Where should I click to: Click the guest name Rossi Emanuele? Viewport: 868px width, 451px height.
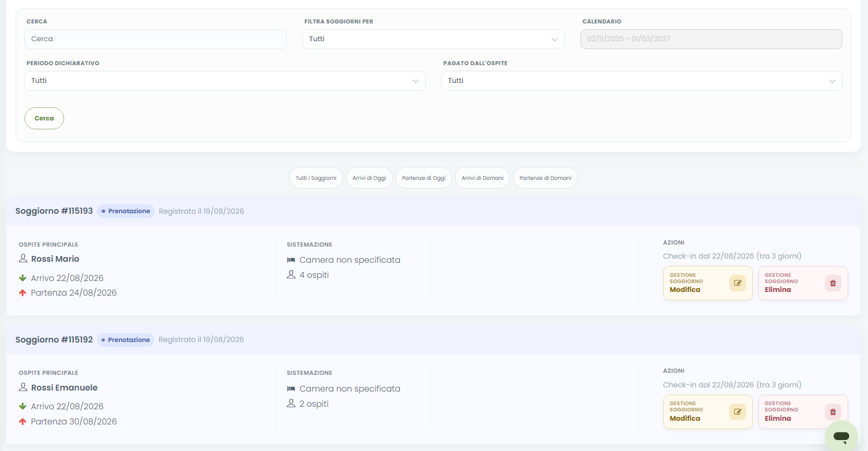[x=65, y=387]
